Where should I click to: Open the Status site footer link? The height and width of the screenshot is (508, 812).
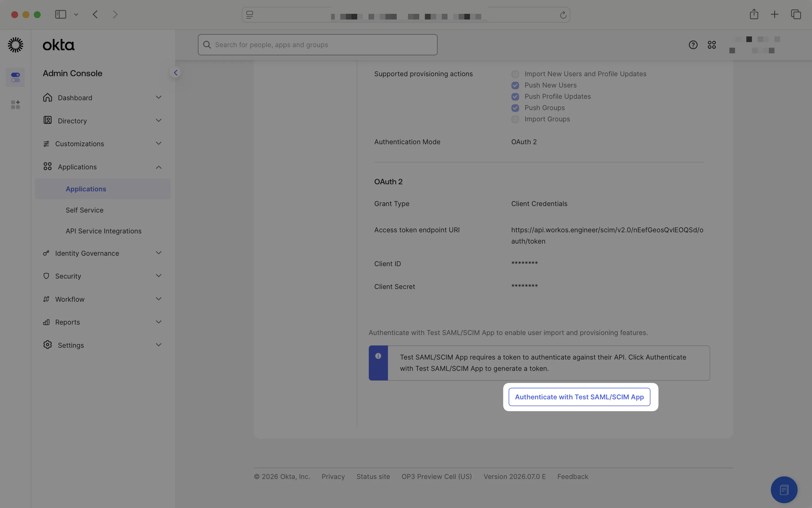tap(373, 476)
